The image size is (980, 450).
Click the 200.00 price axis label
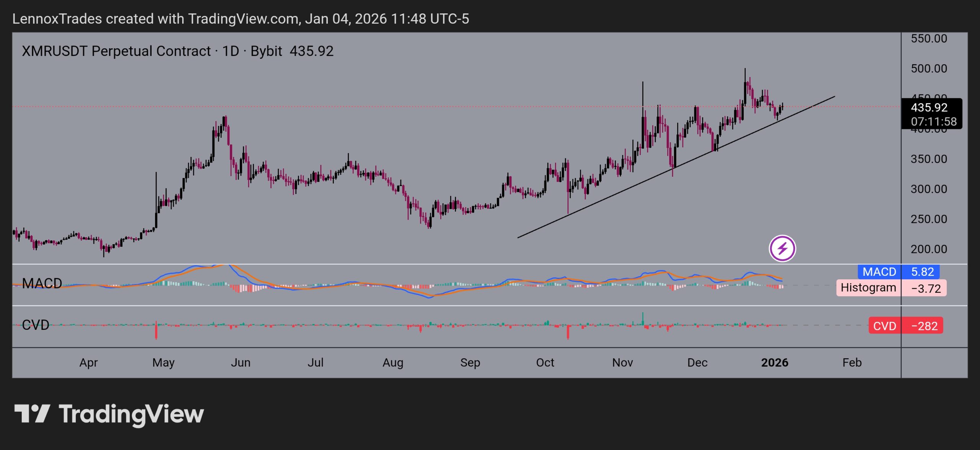coord(929,249)
